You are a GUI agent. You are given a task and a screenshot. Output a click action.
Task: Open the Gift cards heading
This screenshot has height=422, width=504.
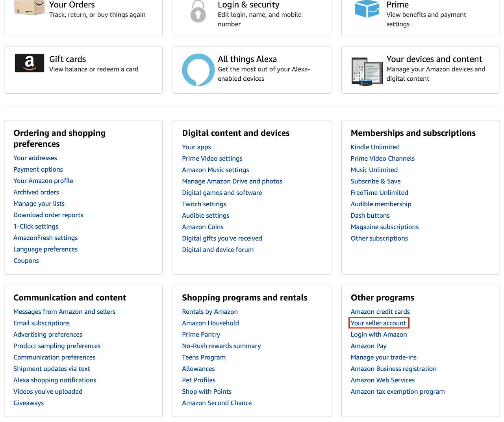pos(68,59)
